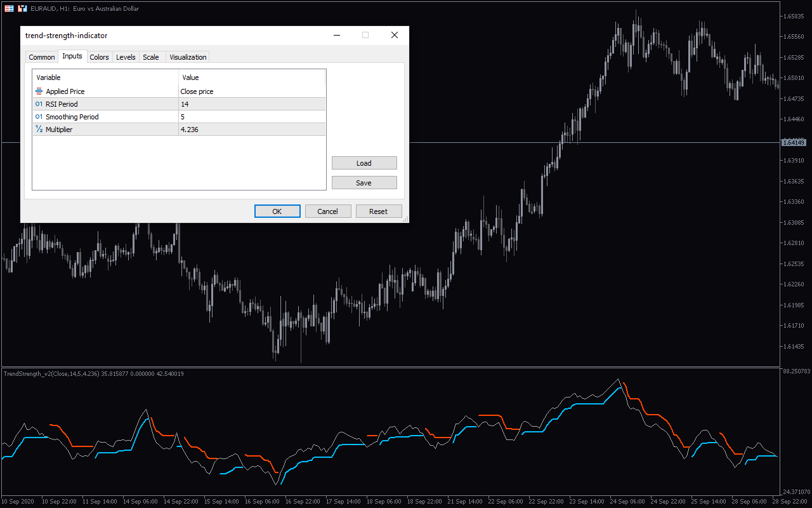812x508 pixels.
Task: Click the 1.65835 price scale label
Action: pos(794,17)
